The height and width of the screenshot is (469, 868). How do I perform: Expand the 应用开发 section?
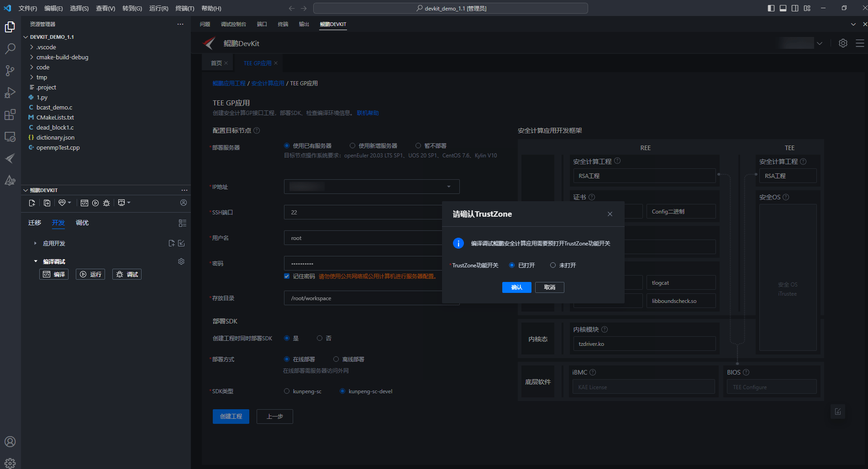pos(35,243)
